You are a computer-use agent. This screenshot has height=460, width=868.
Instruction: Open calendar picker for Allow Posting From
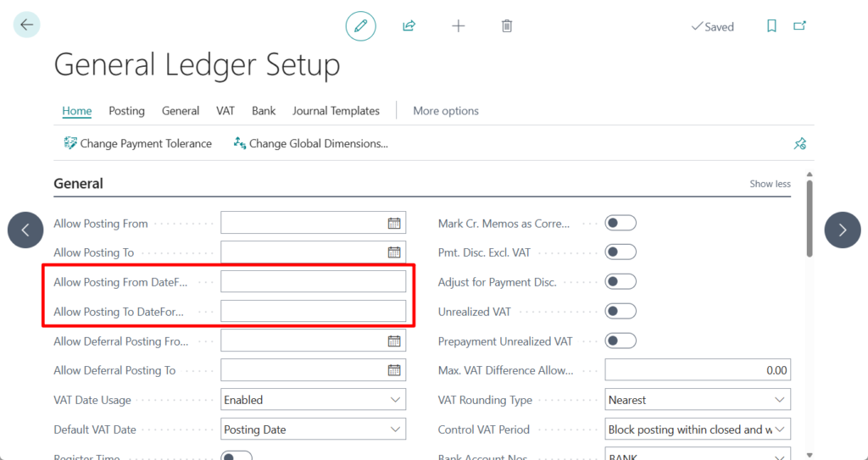tap(394, 224)
